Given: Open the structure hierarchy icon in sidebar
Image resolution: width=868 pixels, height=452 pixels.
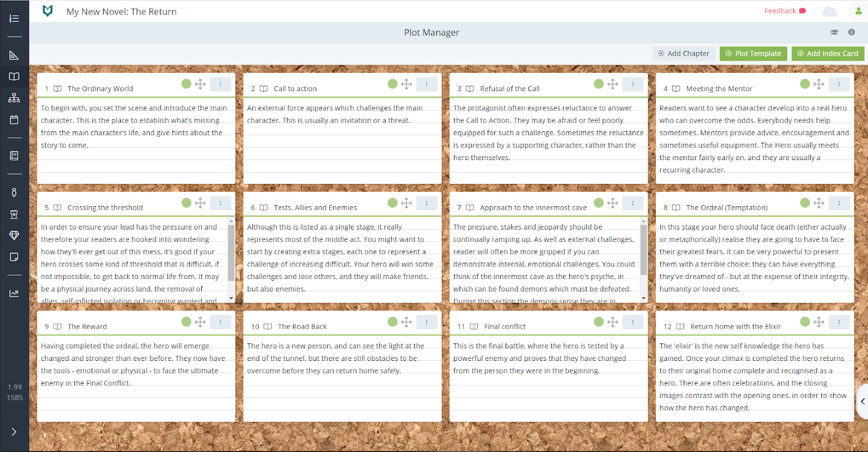Looking at the screenshot, I should (x=14, y=98).
